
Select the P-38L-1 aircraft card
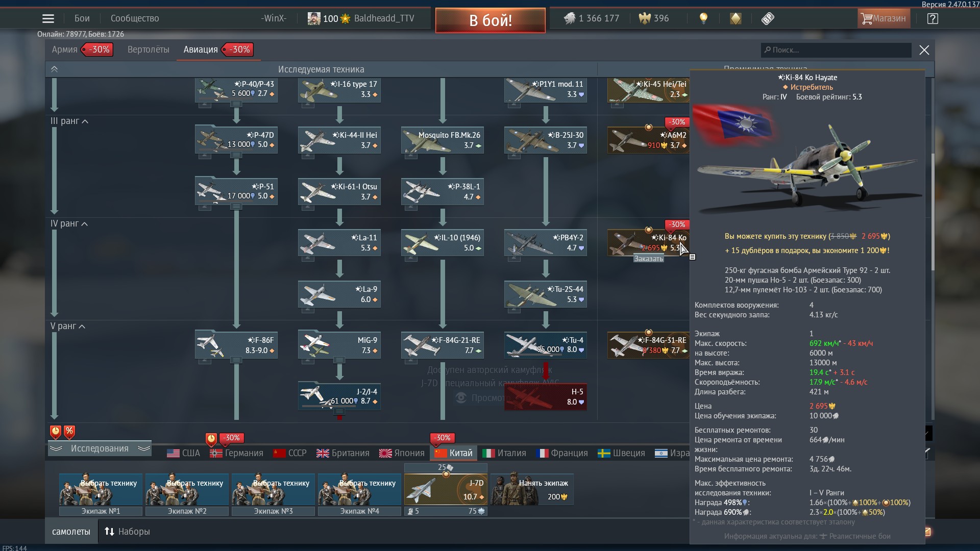tap(443, 191)
